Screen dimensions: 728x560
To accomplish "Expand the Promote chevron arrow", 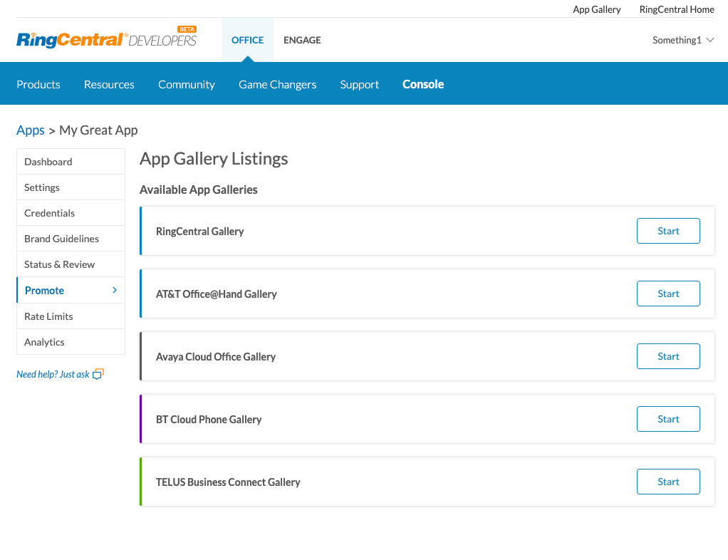I will [x=115, y=290].
